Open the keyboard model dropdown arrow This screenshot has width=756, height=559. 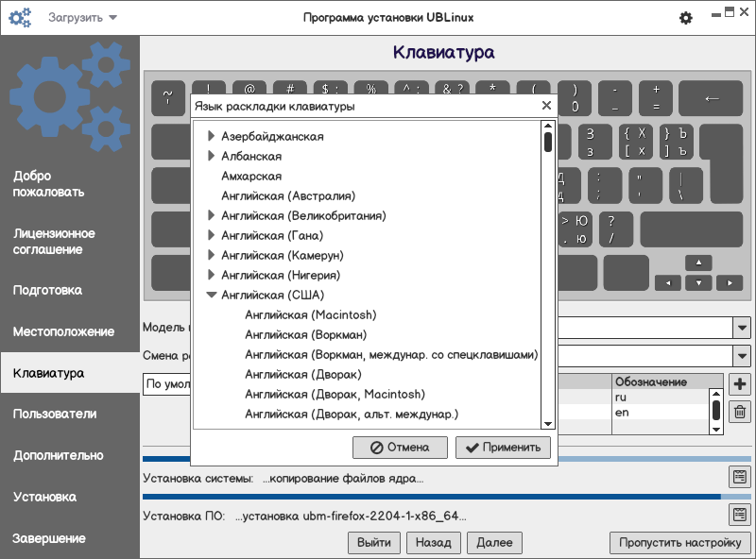(x=742, y=328)
